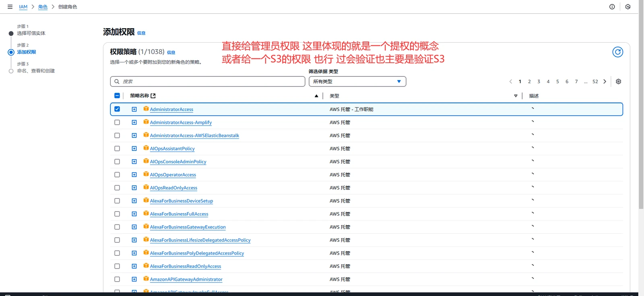
Task: Go to 步骤 1 选择可信实体
Action: click(x=31, y=33)
